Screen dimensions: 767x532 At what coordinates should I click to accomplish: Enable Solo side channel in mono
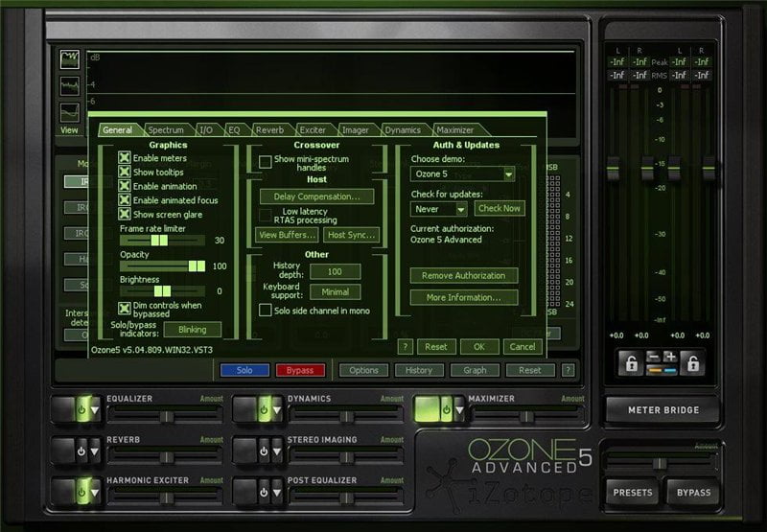point(266,310)
